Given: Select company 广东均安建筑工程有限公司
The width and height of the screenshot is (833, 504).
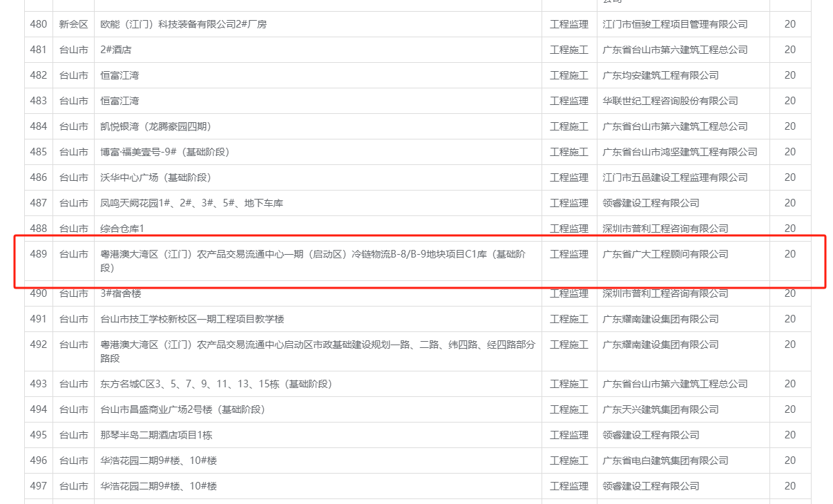Looking at the screenshot, I should tap(660, 75).
